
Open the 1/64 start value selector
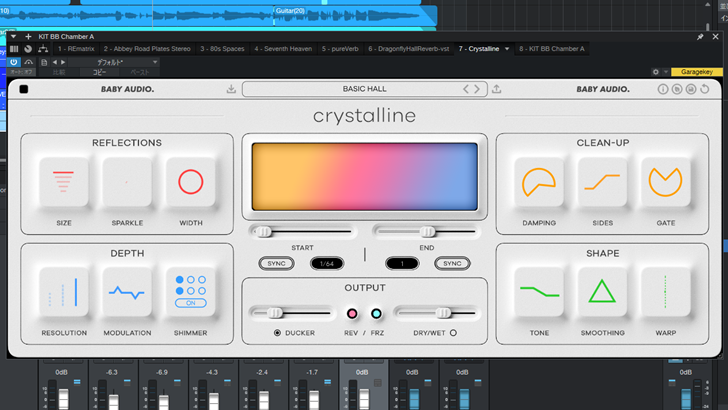pos(327,263)
